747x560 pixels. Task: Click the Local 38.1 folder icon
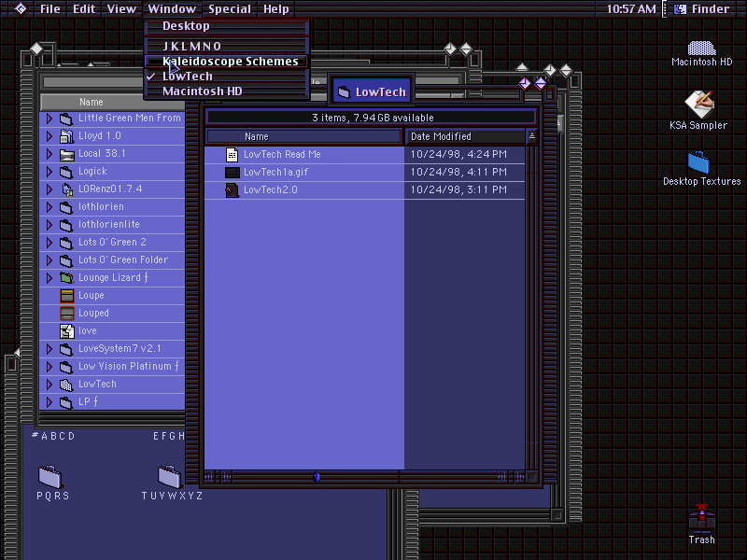(66, 154)
